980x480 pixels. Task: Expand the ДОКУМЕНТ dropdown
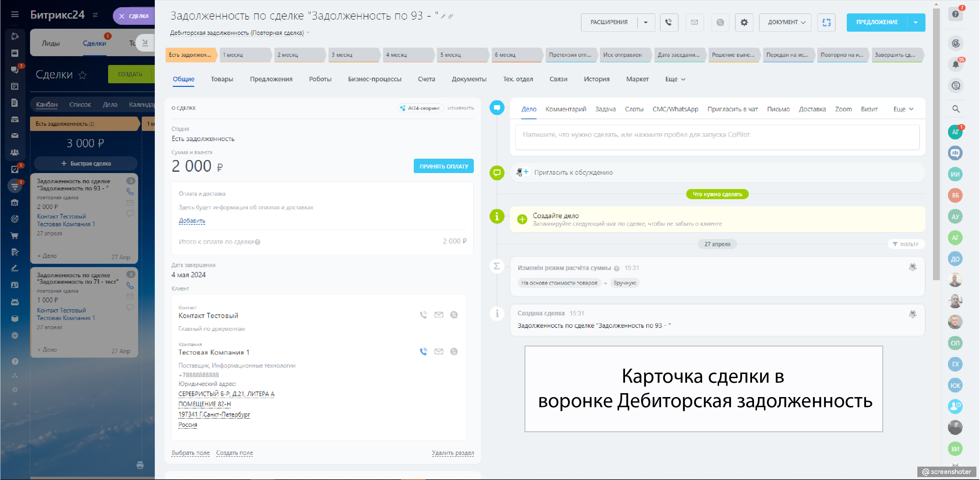tap(786, 23)
